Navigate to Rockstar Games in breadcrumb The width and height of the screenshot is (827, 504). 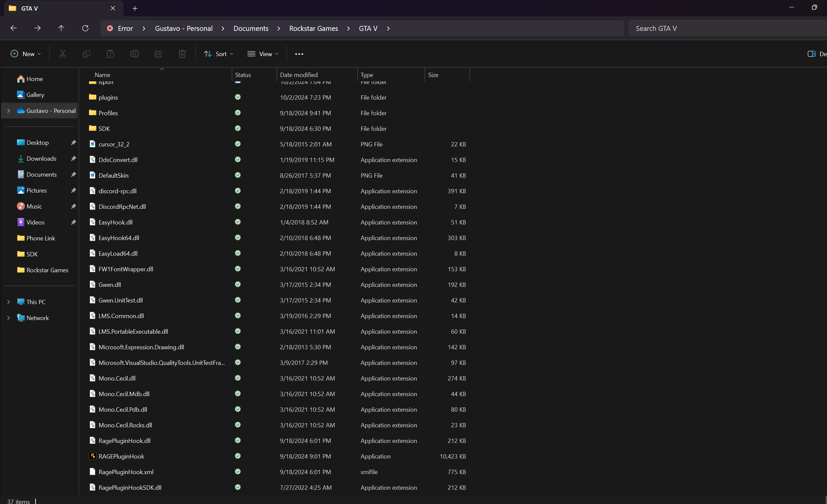pyautogui.click(x=314, y=28)
